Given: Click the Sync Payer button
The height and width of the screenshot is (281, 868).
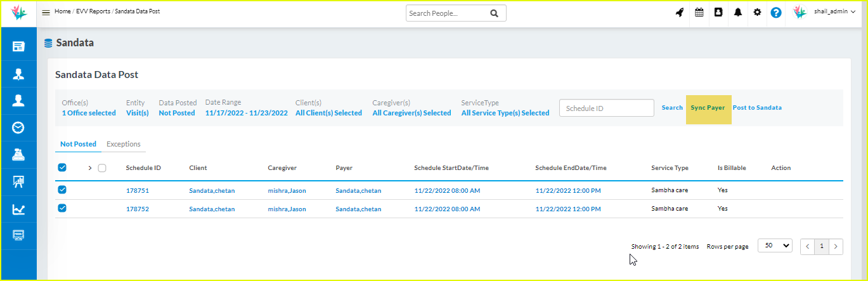Looking at the screenshot, I should (708, 108).
